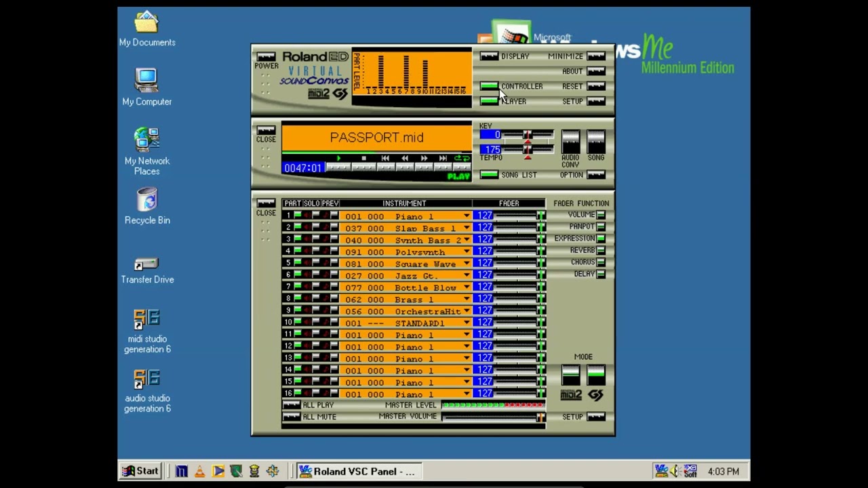868x488 pixels.
Task: Click the DISPLAY button
Action: tap(489, 56)
